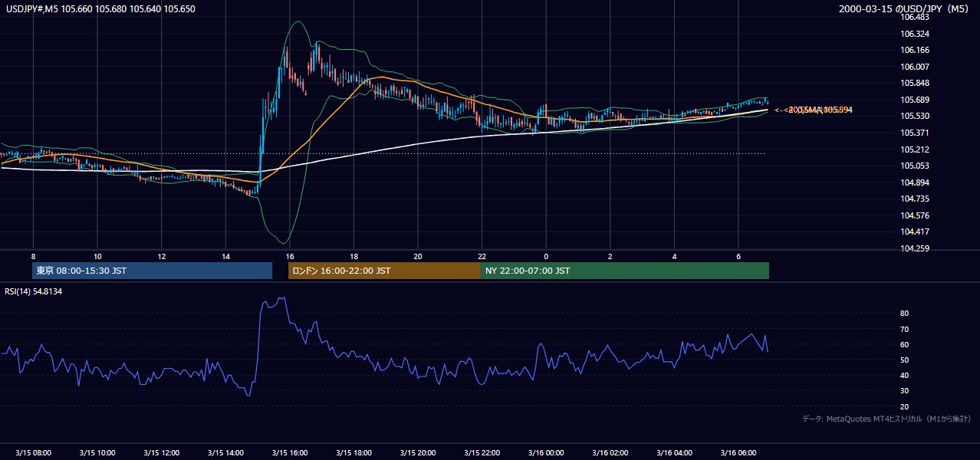Click the data source note MetaQuotes MT4ヒストリカル
The width and height of the screenshot is (980, 460).
click(886, 419)
